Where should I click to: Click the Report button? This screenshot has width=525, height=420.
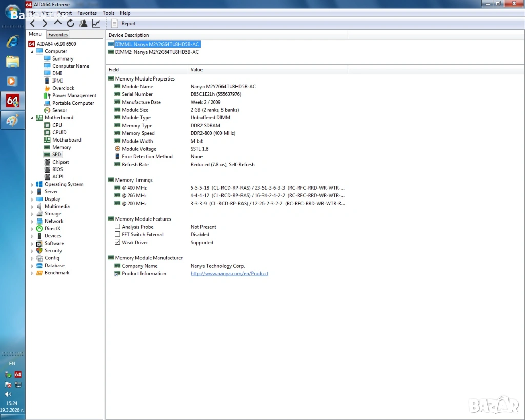point(124,24)
